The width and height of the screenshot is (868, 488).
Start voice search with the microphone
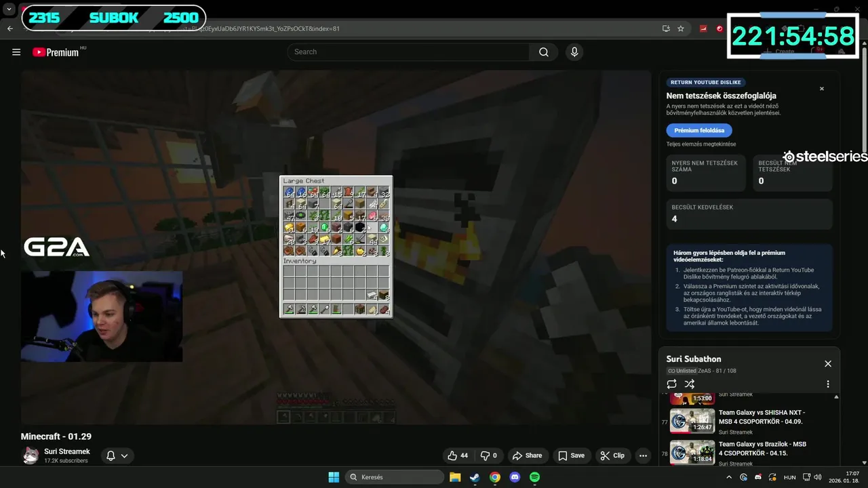(574, 52)
